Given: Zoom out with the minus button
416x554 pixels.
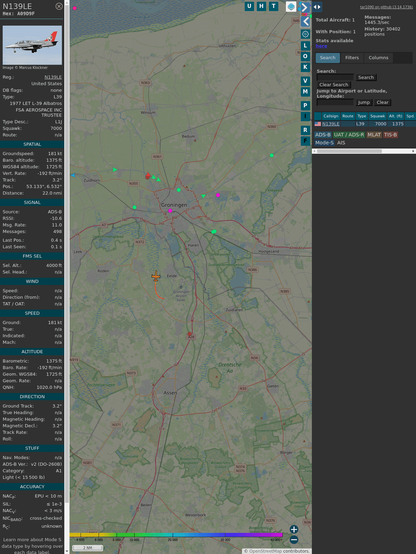Looking at the screenshot, I should point(294,540).
